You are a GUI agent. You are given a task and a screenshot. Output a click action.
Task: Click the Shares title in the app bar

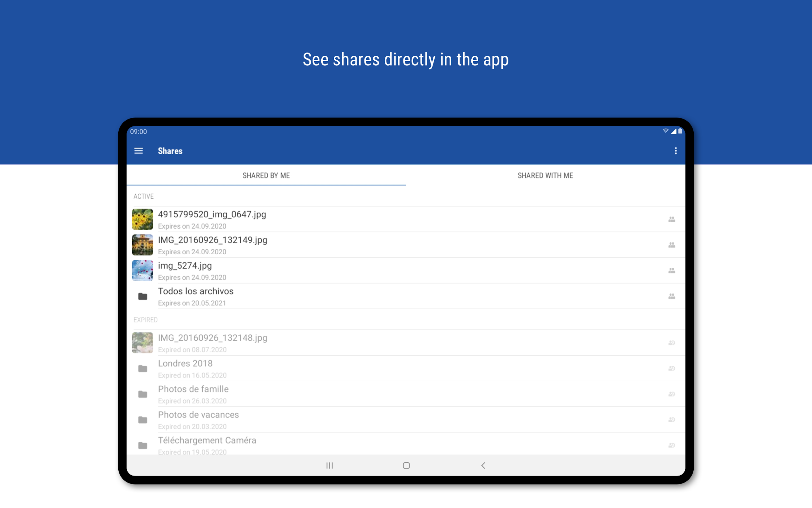[x=170, y=151]
